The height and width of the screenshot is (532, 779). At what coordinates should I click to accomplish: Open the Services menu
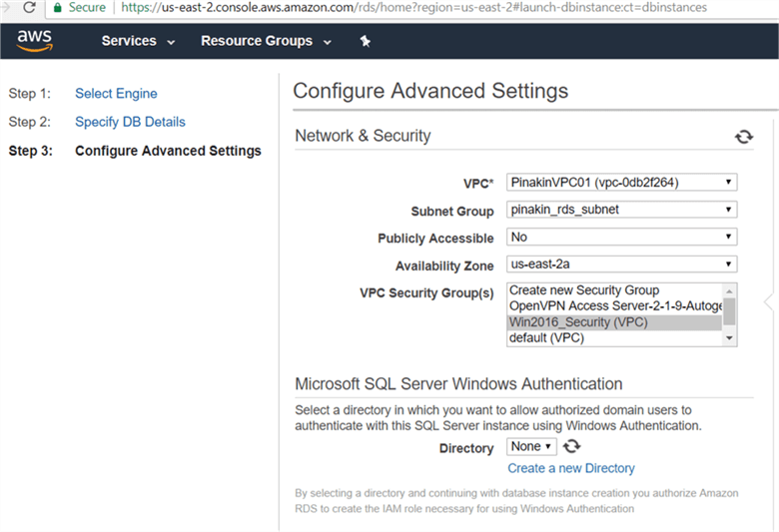click(138, 41)
